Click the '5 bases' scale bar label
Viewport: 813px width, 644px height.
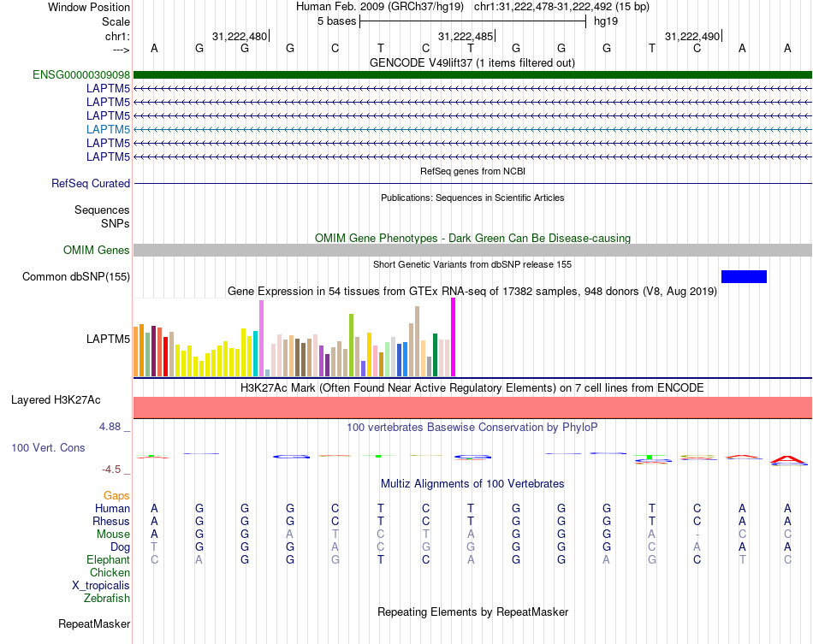[337, 21]
